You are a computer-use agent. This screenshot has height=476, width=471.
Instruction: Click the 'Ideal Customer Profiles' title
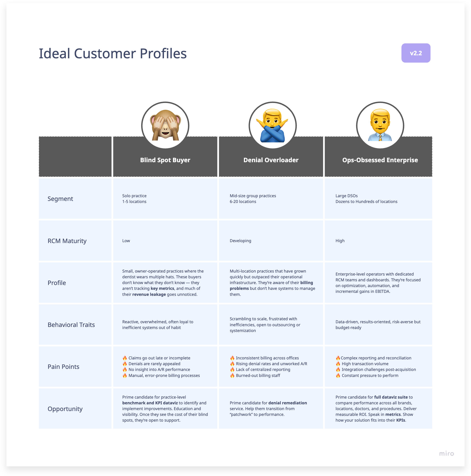tap(113, 53)
